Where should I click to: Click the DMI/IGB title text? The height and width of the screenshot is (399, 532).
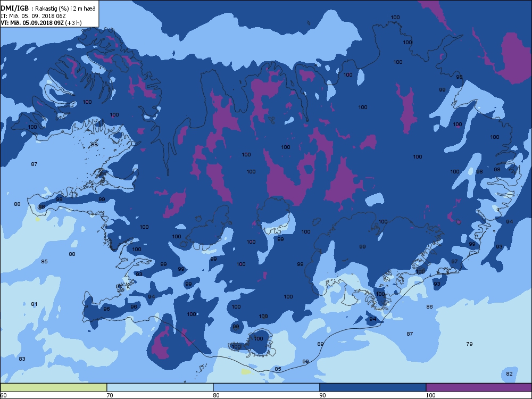click(x=14, y=8)
